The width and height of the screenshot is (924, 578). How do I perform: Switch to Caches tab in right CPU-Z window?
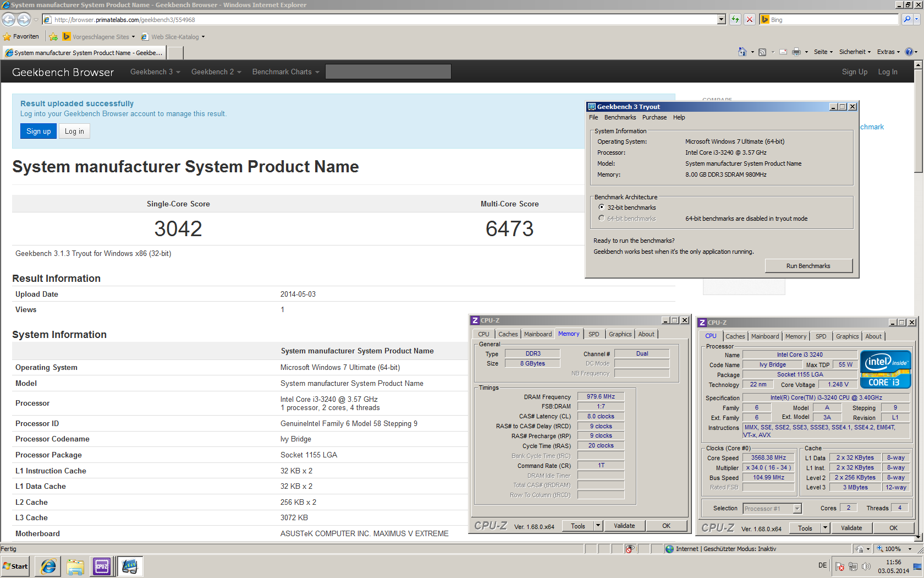(735, 336)
